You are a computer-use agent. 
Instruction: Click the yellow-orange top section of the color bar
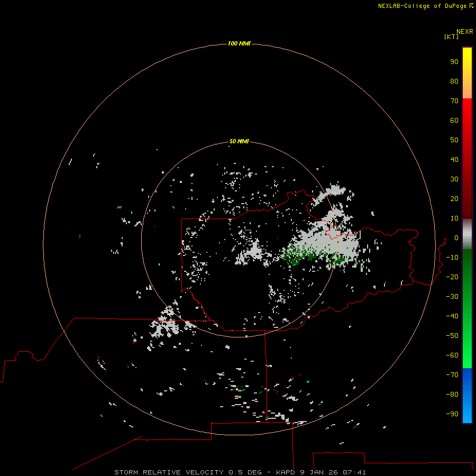pyautogui.click(x=467, y=73)
